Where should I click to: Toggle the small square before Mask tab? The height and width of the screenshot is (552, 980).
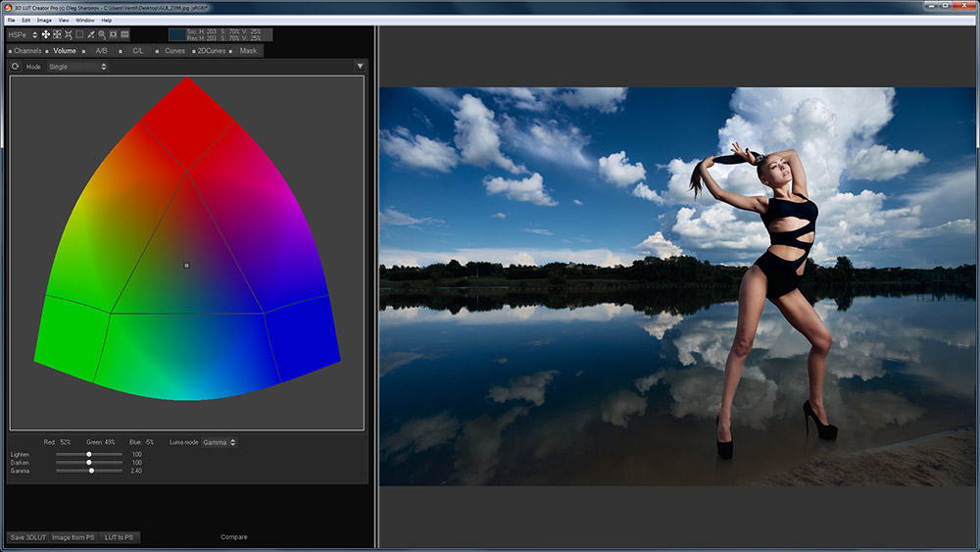232,51
